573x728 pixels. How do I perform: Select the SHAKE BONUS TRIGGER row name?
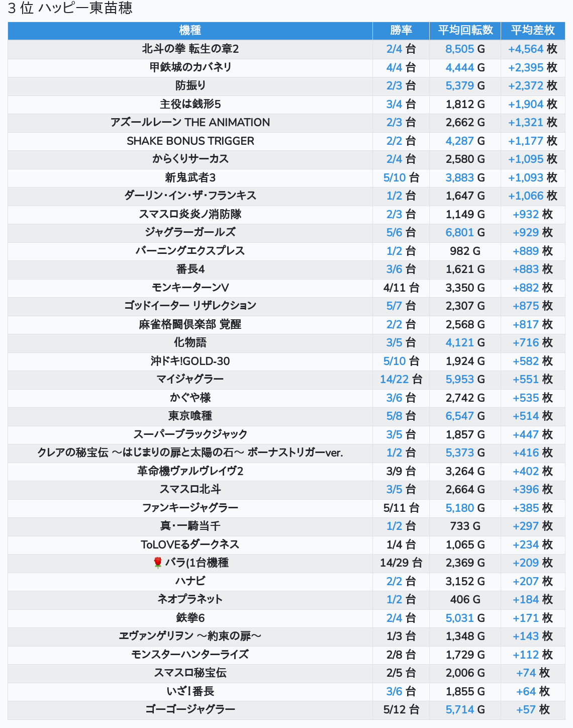[190, 141]
